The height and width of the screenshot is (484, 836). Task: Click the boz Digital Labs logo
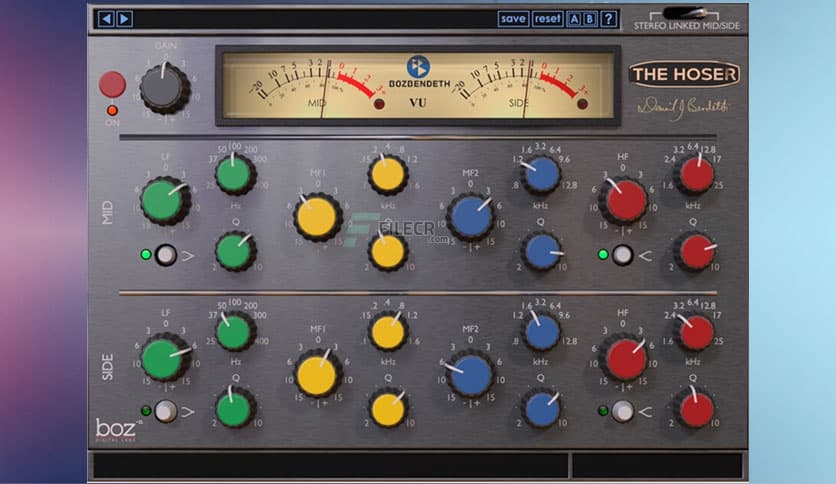tap(117, 430)
